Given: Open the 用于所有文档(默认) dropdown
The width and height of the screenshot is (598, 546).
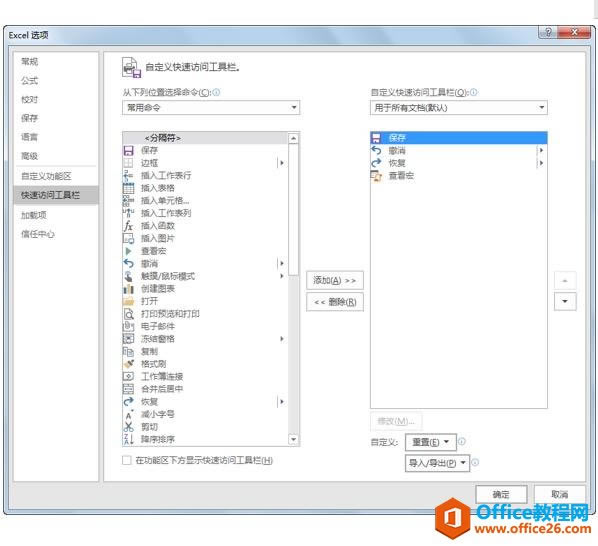Looking at the screenshot, I should 459,108.
